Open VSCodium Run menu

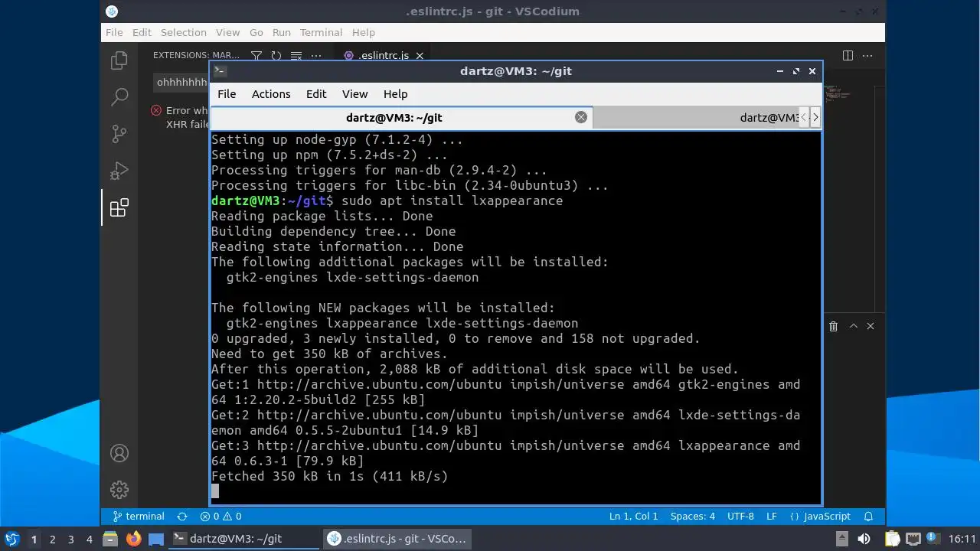[282, 32]
